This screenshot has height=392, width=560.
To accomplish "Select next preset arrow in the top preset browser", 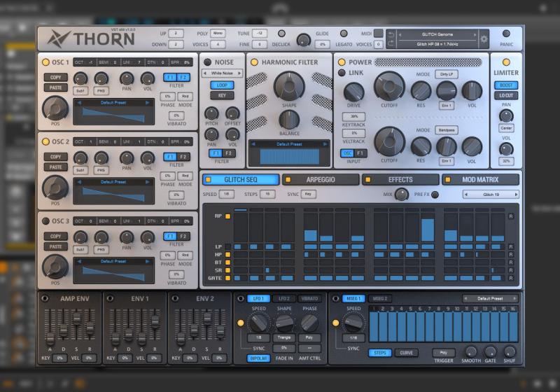I will click(x=475, y=34).
